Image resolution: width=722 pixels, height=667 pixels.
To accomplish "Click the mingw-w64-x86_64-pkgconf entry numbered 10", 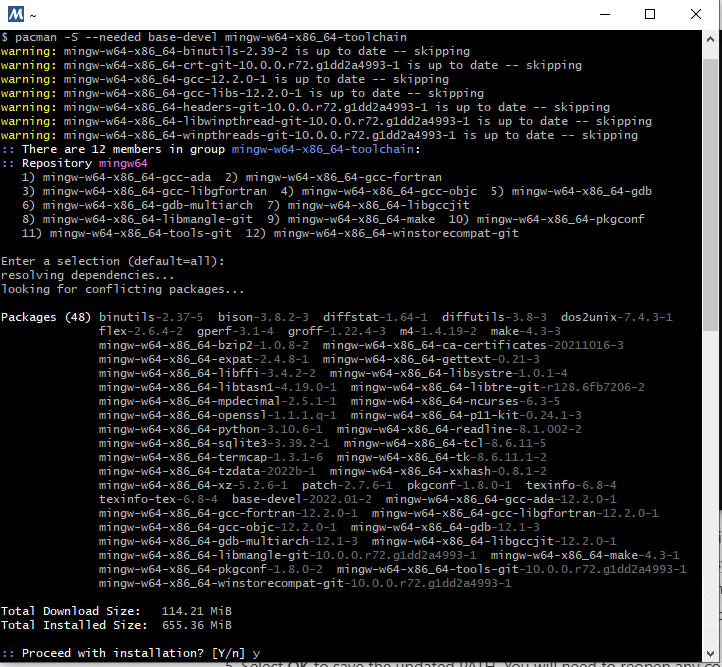I will pyautogui.click(x=560, y=219).
